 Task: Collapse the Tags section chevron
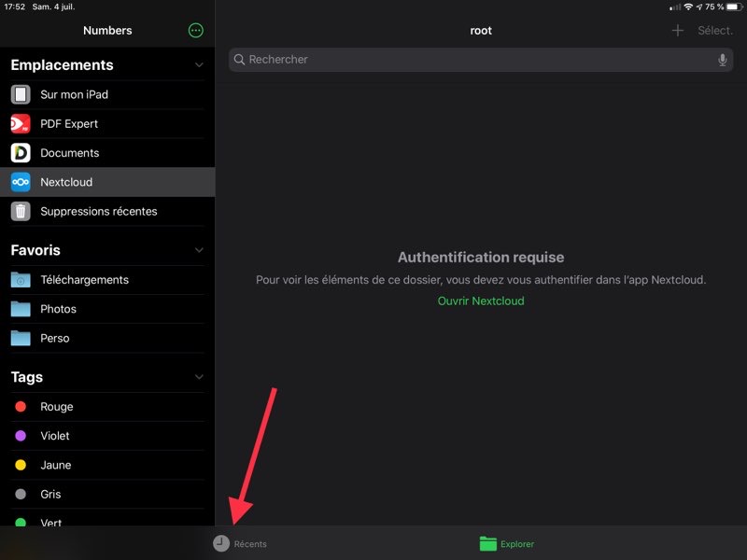198,378
